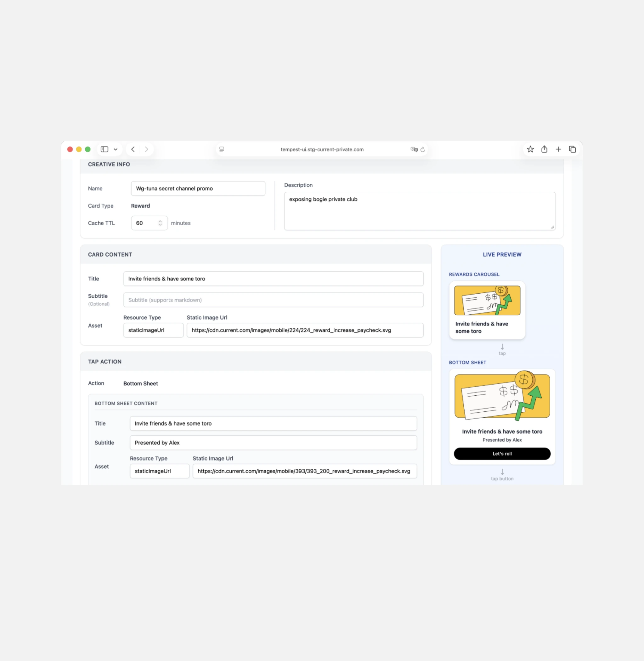Click the BOTTOM SHEET CONTENT label

coord(126,404)
